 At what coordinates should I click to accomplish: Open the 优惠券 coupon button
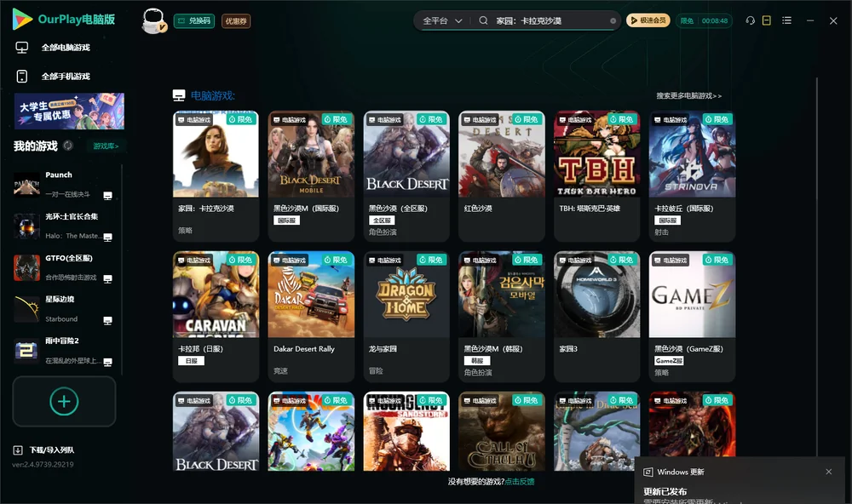(x=236, y=20)
